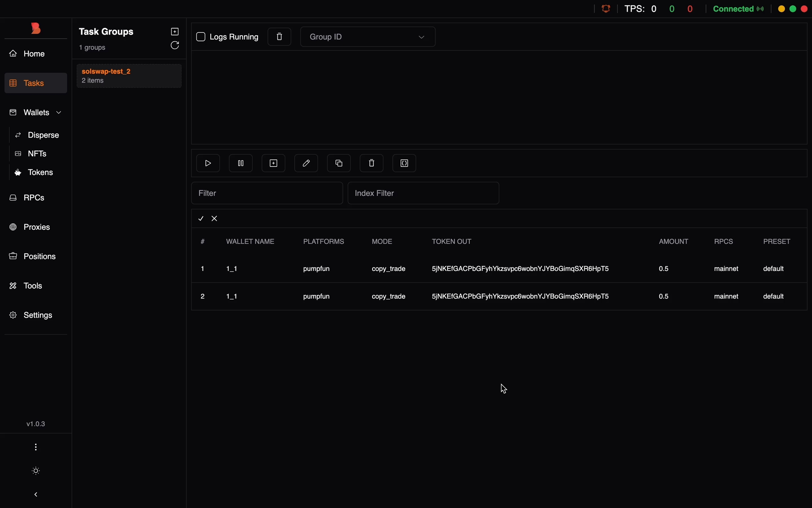Toggle the Logs Running checkbox
The width and height of the screenshot is (812, 508).
point(201,37)
